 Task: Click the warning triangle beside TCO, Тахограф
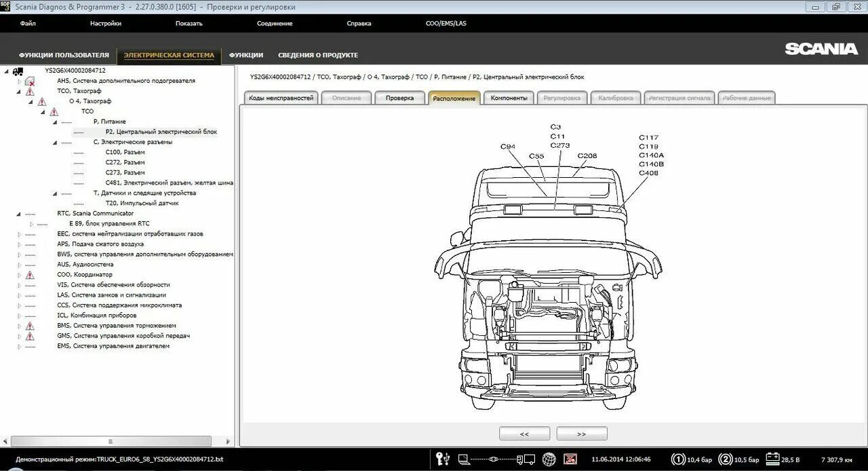click(30, 91)
